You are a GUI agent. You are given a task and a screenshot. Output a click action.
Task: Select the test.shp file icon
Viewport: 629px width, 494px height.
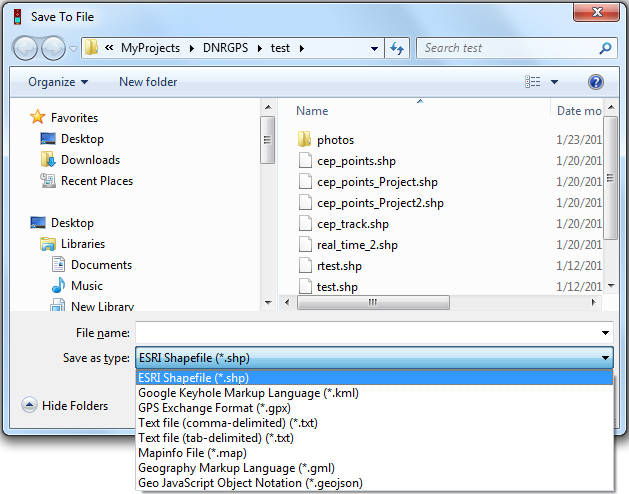(305, 287)
